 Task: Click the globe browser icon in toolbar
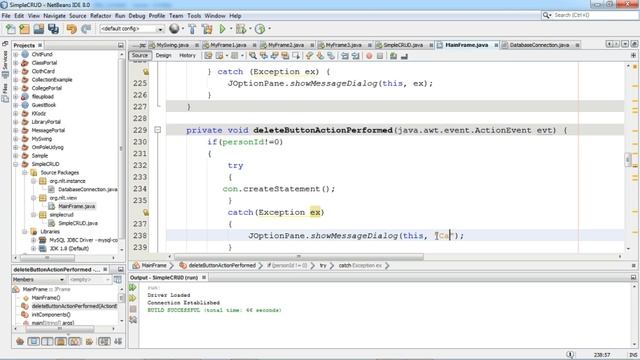pos(174,29)
